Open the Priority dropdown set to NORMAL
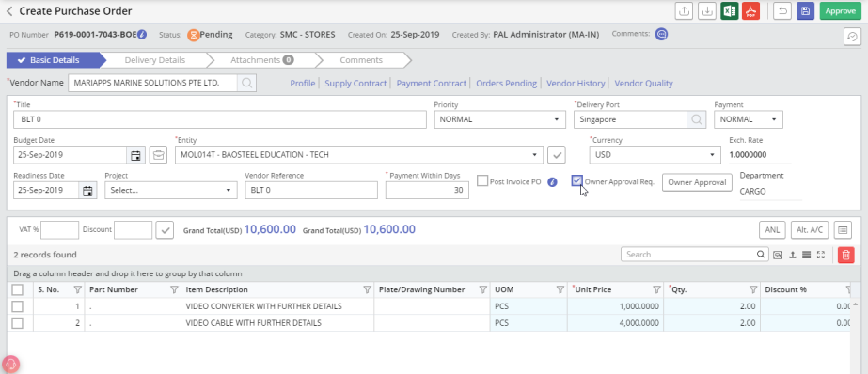The image size is (868, 374). [499, 119]
